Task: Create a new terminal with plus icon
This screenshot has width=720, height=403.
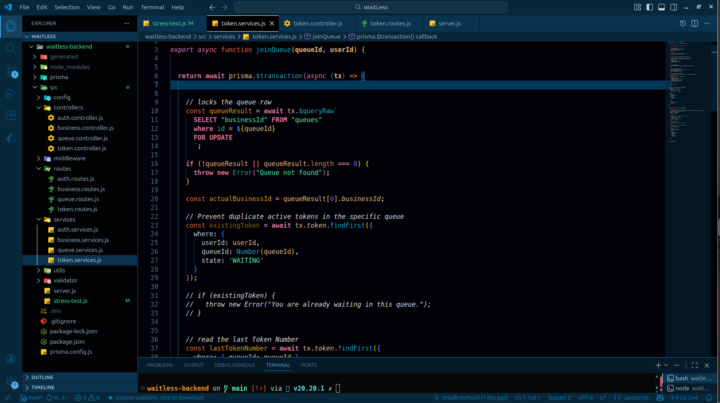Action: [x=658, y=365]
